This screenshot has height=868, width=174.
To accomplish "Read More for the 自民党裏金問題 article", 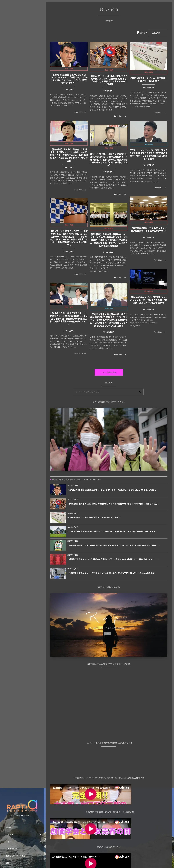I will click(x=160, y=260).
